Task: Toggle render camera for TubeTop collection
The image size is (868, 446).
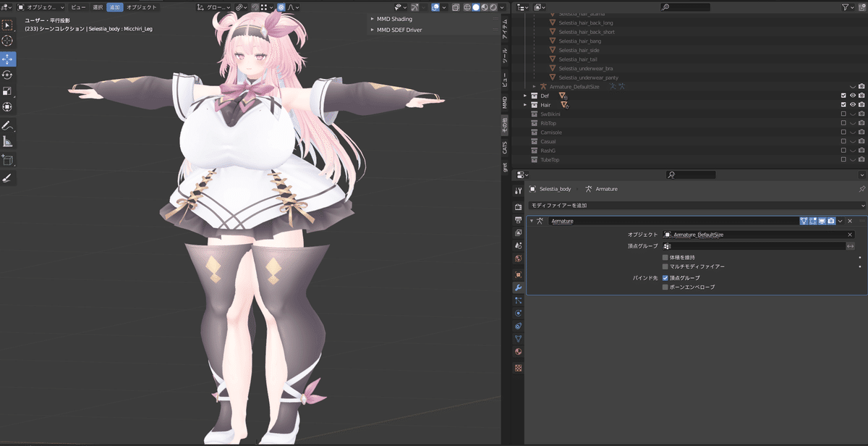Action: [861, 160]
